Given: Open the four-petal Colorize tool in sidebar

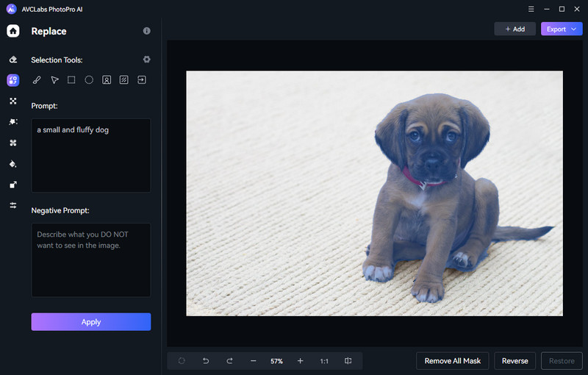Looking at the screenshot, I should coord(13,143).
